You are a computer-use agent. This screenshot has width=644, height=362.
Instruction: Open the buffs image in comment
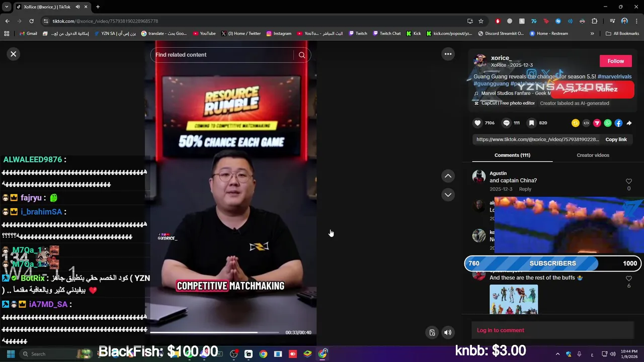(514, 300)
